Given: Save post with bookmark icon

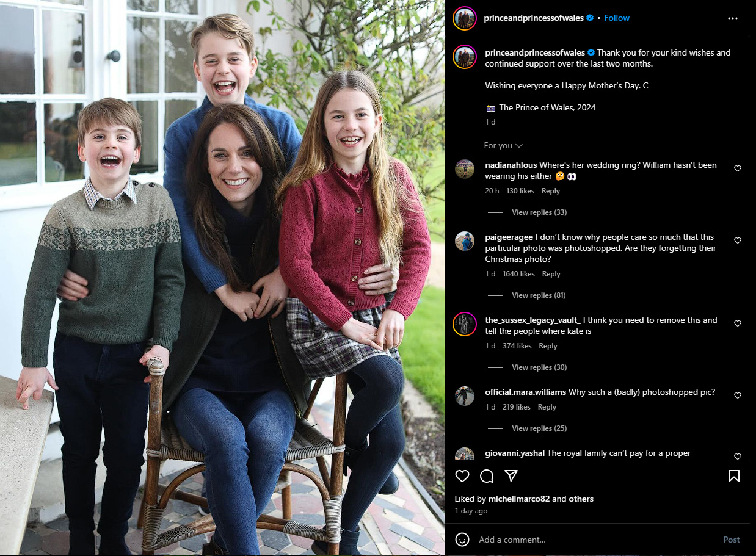Looking at the screenshot, I should click(734, 475).
